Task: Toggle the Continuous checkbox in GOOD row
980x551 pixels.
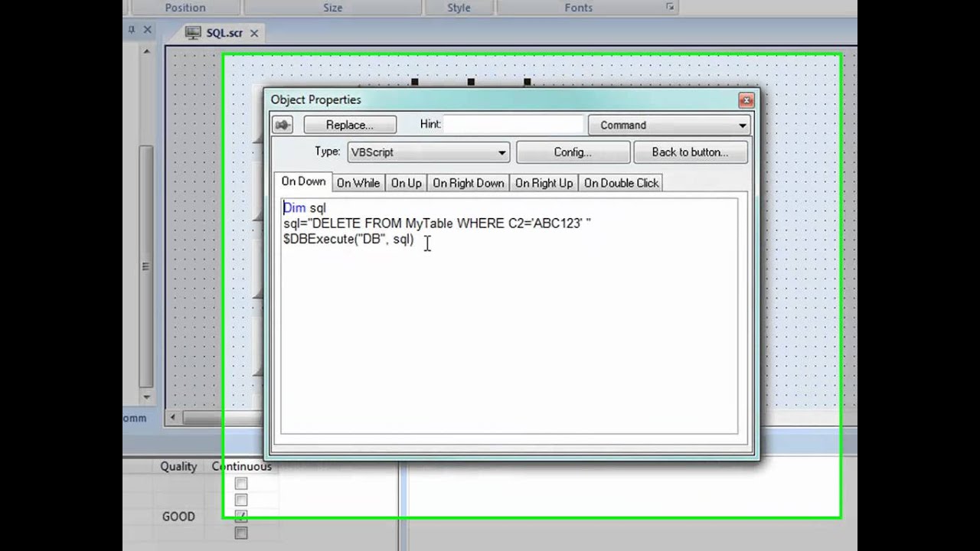Action: 241,517
